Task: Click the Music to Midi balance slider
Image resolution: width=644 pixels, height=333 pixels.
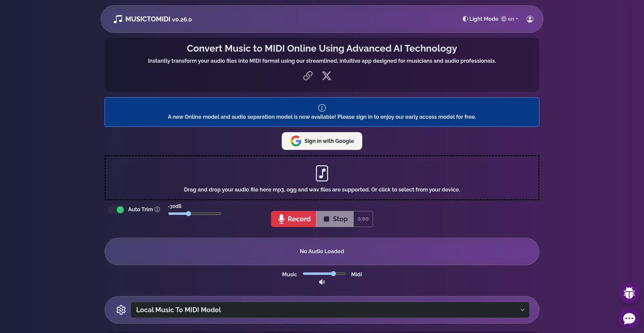Action: [x=324, y=274]
